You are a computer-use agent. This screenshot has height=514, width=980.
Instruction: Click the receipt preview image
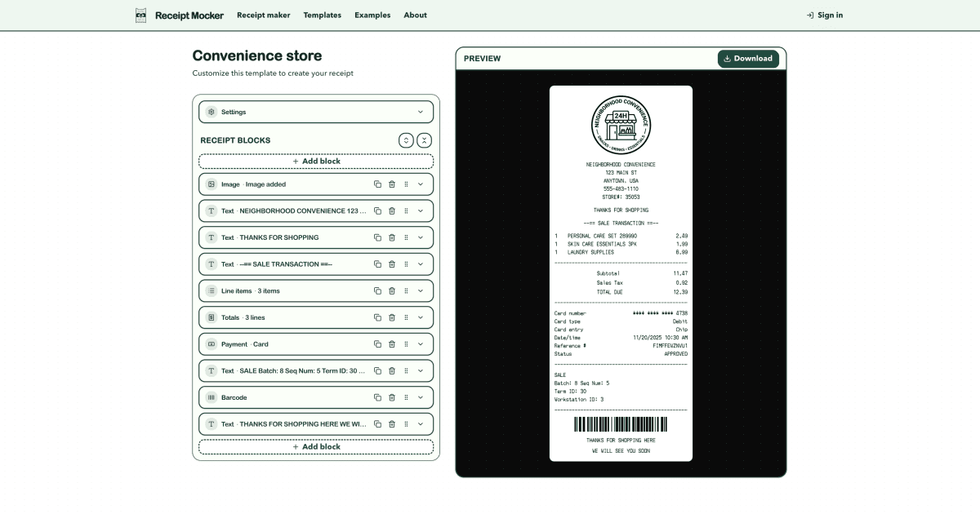tap(621, 273)
